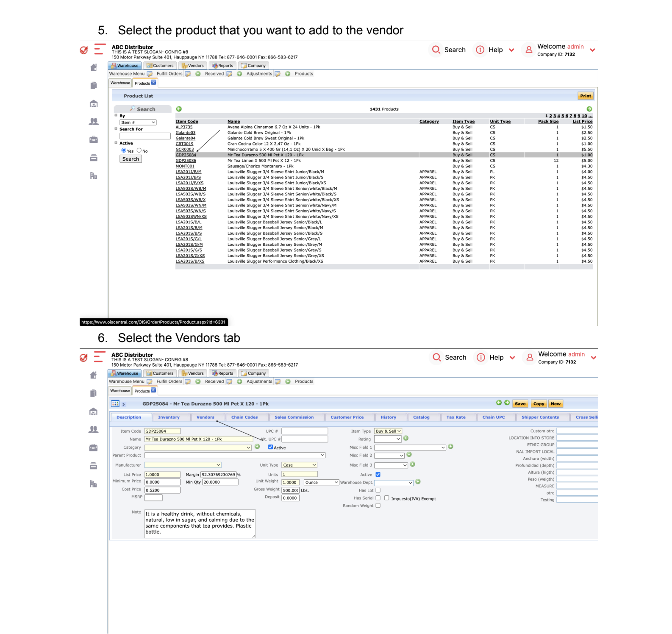
Task: Click the user profile icon in the Product List screenshot header
Action: pyautogui.click(x=529, y=50)
